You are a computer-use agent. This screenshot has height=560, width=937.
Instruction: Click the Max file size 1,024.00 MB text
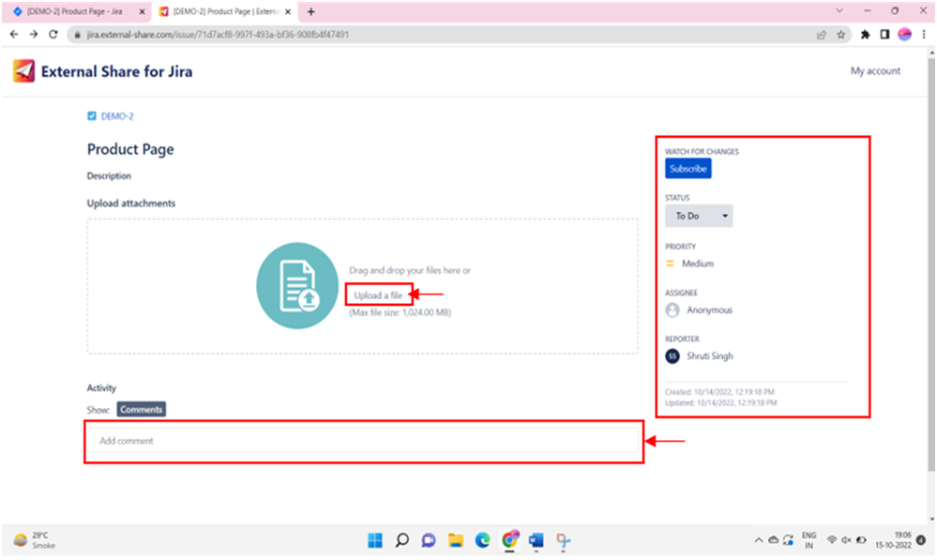coord(400,312)
